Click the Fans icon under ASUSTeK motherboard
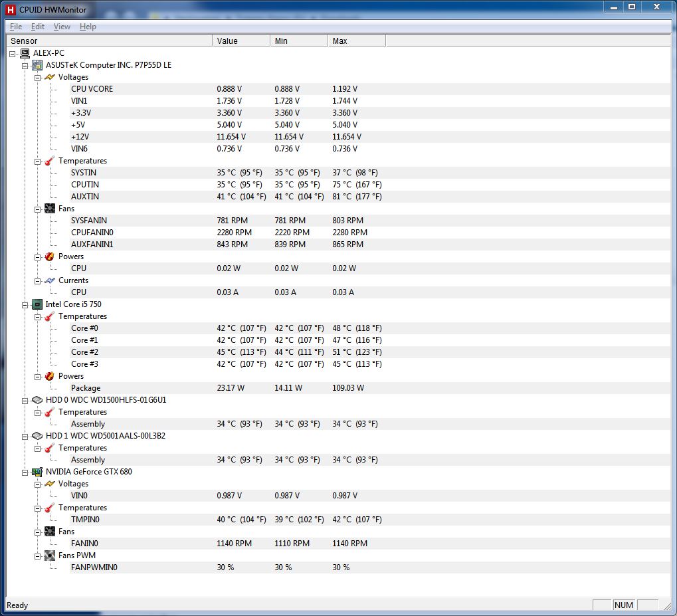677x616 pixels. [x=50, y=209]
